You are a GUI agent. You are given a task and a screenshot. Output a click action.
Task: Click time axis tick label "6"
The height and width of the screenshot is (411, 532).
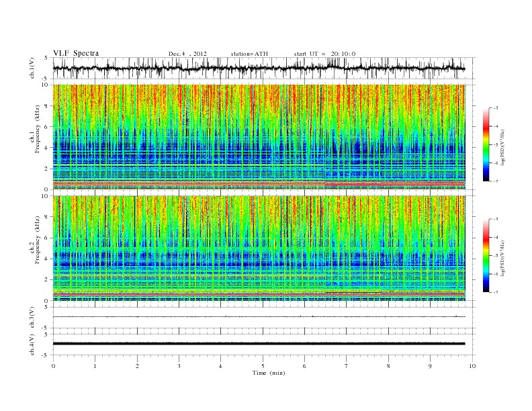(304, 366)
